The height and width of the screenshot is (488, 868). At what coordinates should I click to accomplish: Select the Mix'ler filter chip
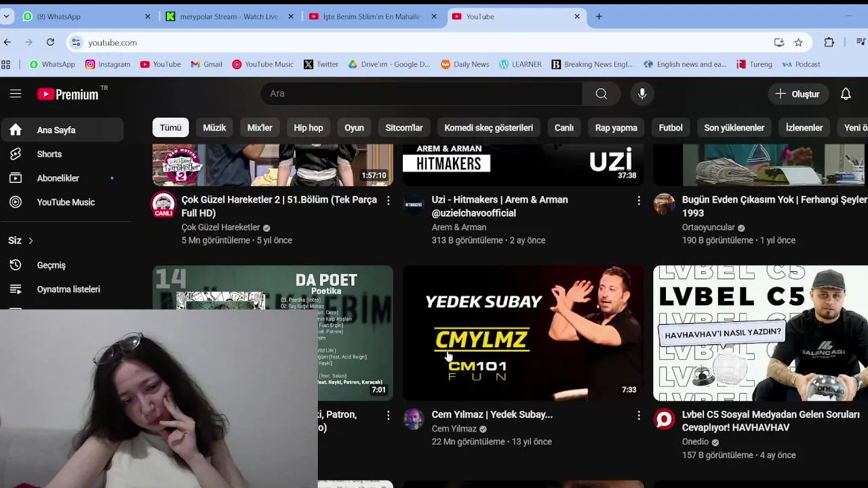[x=260, y=127]
